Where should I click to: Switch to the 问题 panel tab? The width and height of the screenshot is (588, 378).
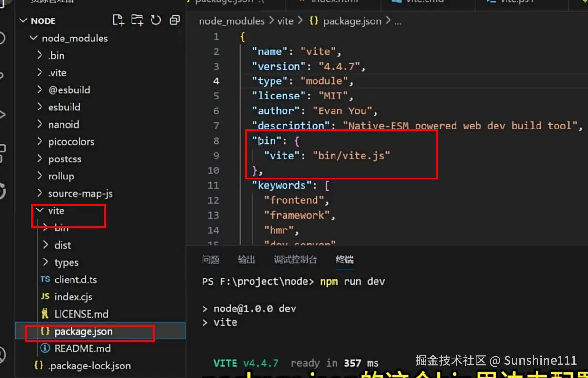(211, 259)
